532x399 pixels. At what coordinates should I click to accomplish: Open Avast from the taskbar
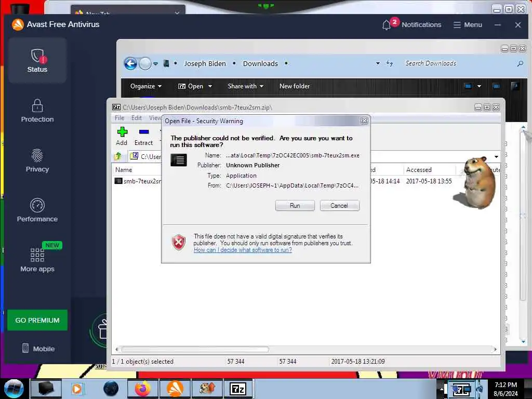[175, 389]
